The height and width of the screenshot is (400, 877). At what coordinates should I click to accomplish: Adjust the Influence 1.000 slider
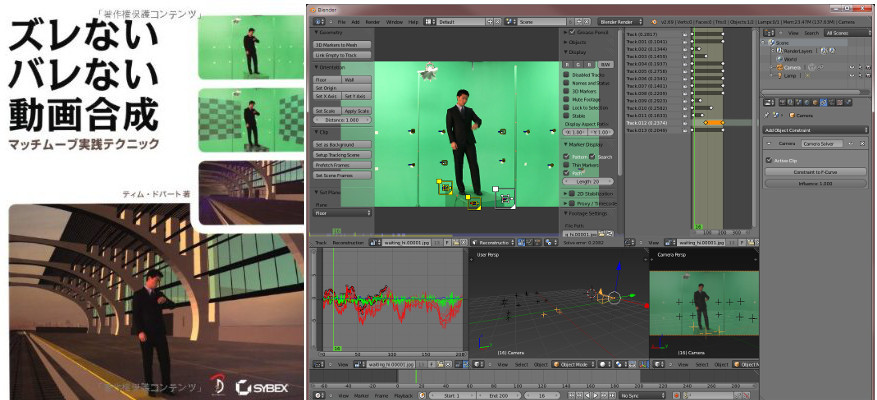pos(815,183)
